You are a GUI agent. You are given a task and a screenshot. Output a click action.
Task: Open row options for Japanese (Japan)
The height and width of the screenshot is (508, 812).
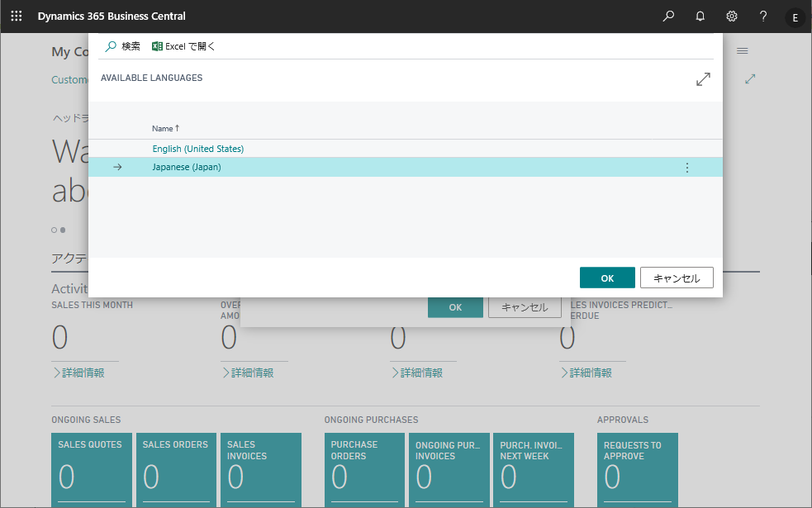tap(687, 168)
